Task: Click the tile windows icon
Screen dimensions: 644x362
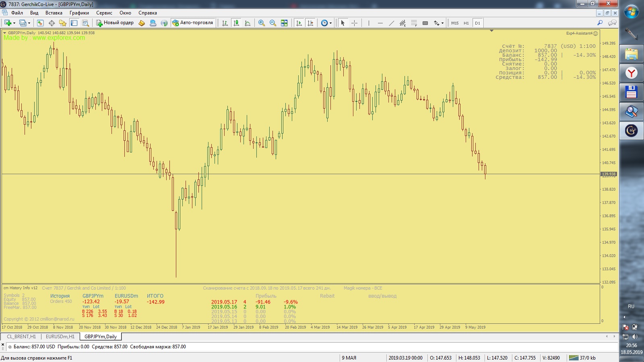Action: click(284, 23)
